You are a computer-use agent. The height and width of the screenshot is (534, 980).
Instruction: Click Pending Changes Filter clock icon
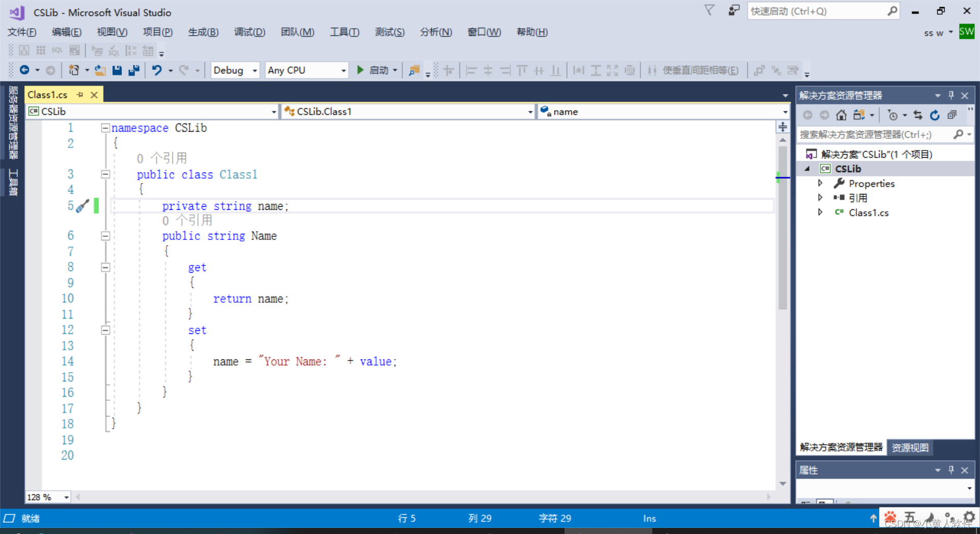tap(893, 115)
